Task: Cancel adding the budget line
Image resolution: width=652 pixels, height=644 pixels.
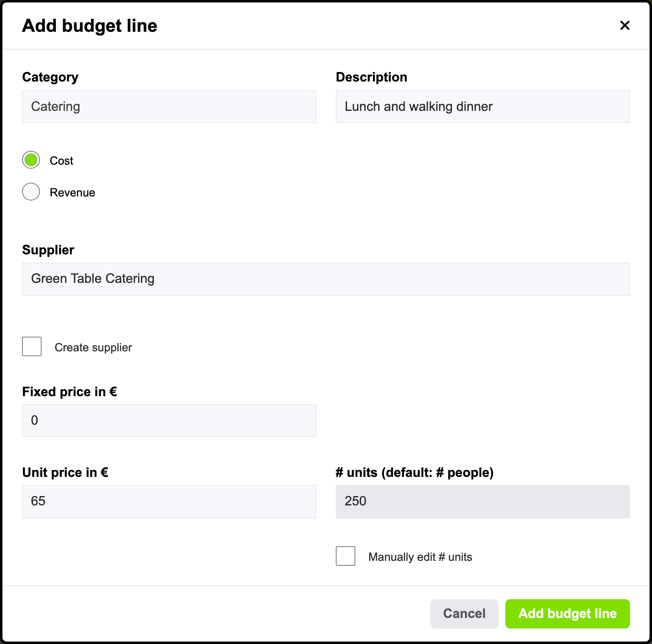Action: tap(465, 614)
